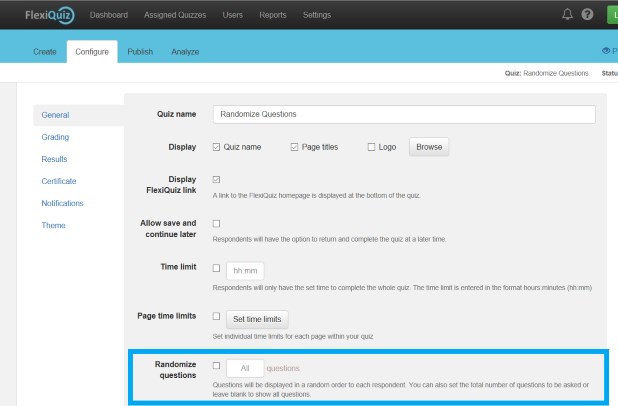Click the green button at top right
Viewport: 618px width, 406px height.
(612, 15)
